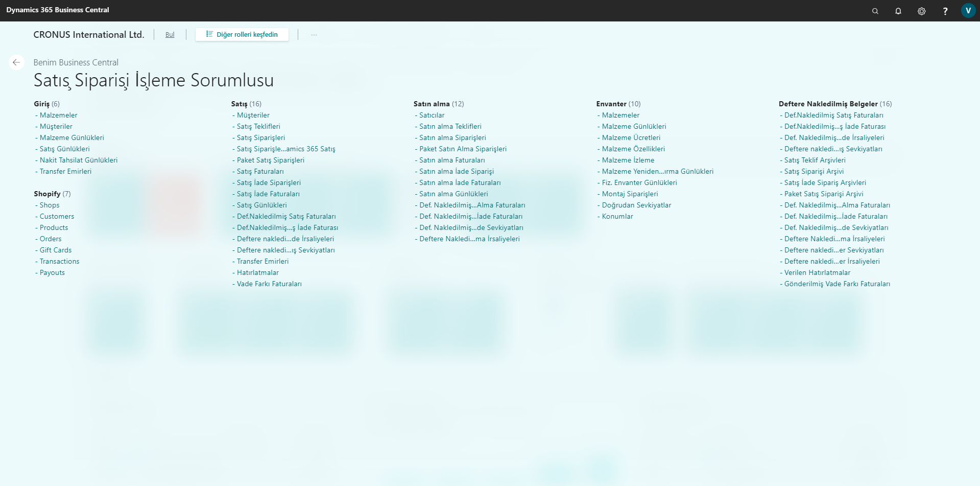The width and height of the screenshot is (980, 486).
Task: Open Paket Satış Siparişi Arşivi
Action: pos(824,194)
